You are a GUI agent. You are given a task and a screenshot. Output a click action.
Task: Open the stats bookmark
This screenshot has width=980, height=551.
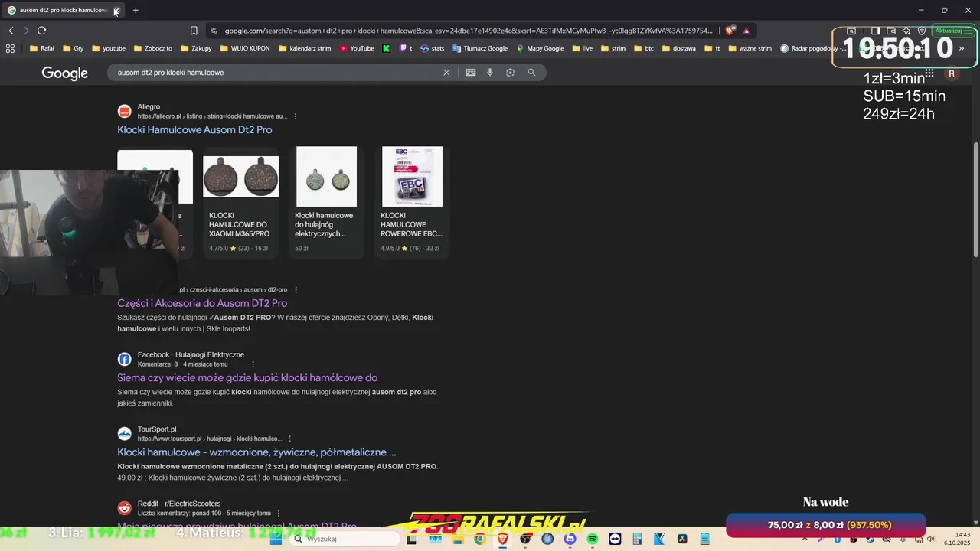tap(433, 48)
